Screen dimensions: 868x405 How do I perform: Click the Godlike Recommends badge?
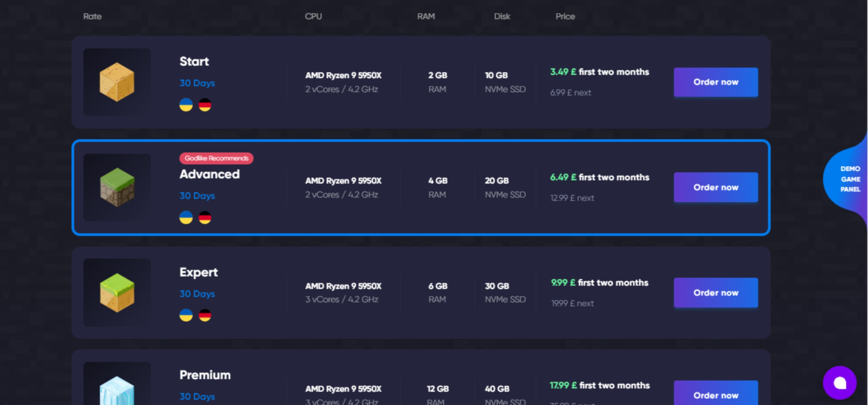(x=216, y=158)
